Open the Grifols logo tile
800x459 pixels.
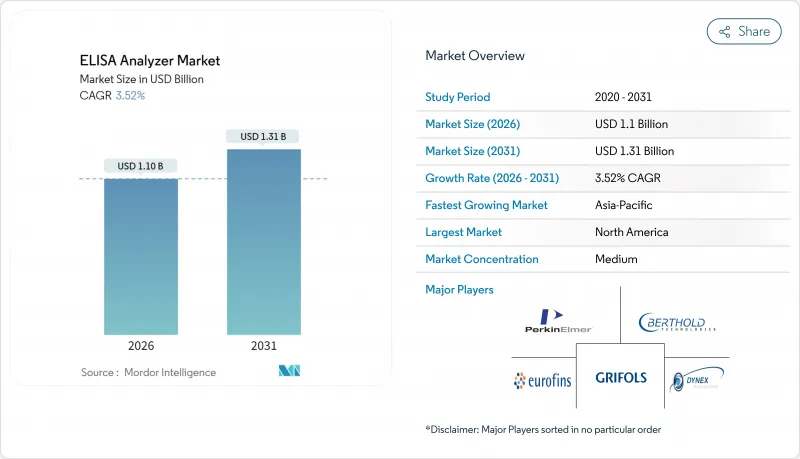click(620, 378)
